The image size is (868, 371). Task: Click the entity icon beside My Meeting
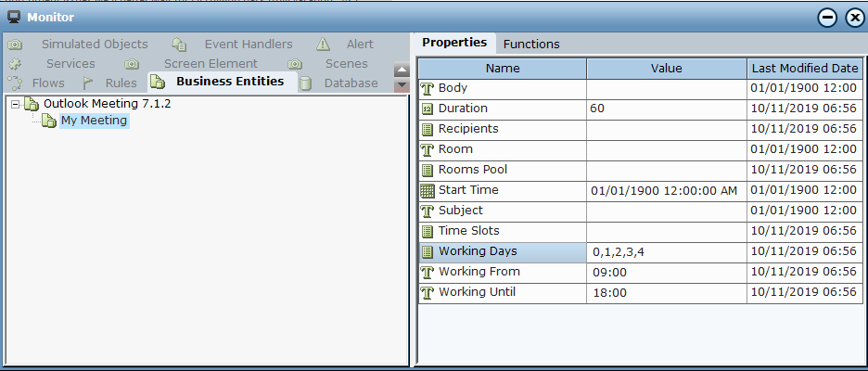[x=49, y=121]
